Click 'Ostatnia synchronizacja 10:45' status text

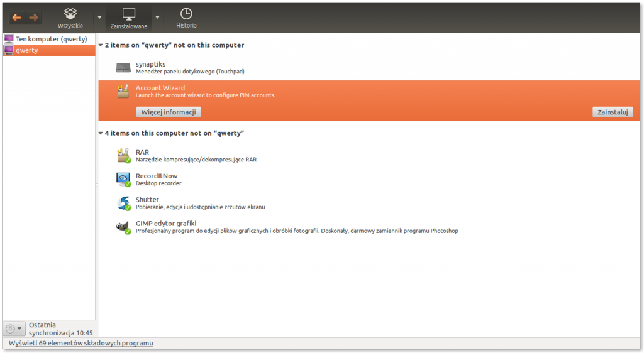(x=61, y=329)
